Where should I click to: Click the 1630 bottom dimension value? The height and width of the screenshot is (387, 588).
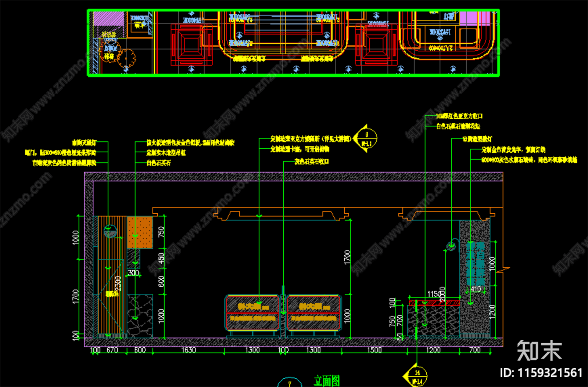(189, 350)
